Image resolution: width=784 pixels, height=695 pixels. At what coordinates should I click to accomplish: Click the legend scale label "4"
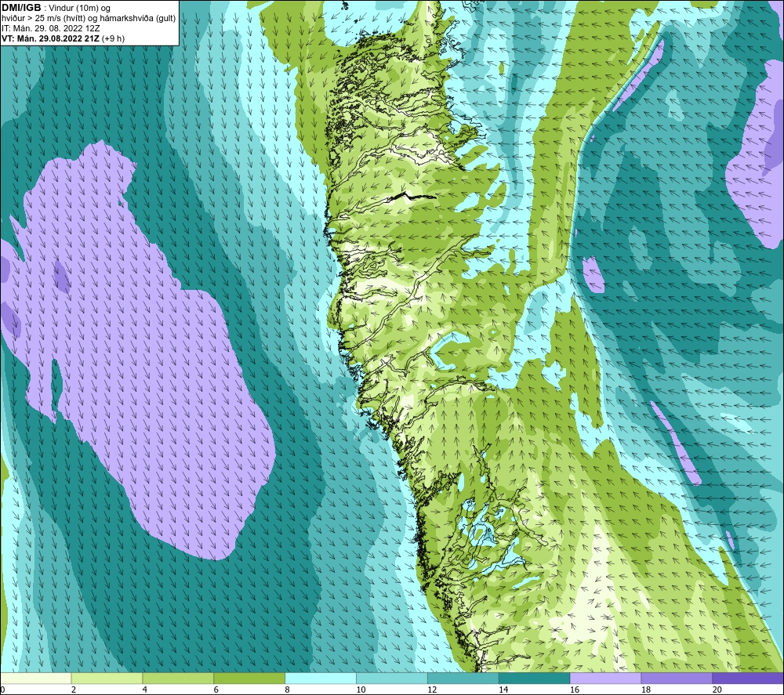144,690
